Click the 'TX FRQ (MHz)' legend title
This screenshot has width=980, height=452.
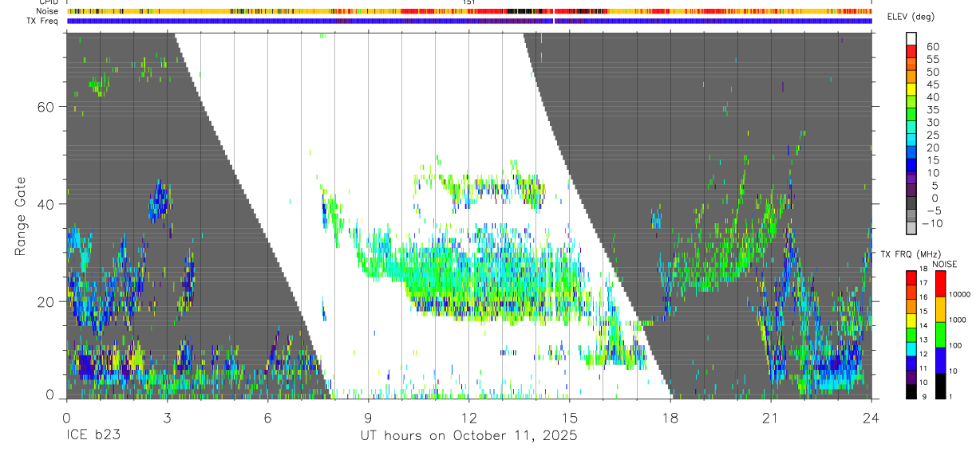pyautogui.click(x=910, y=254)
